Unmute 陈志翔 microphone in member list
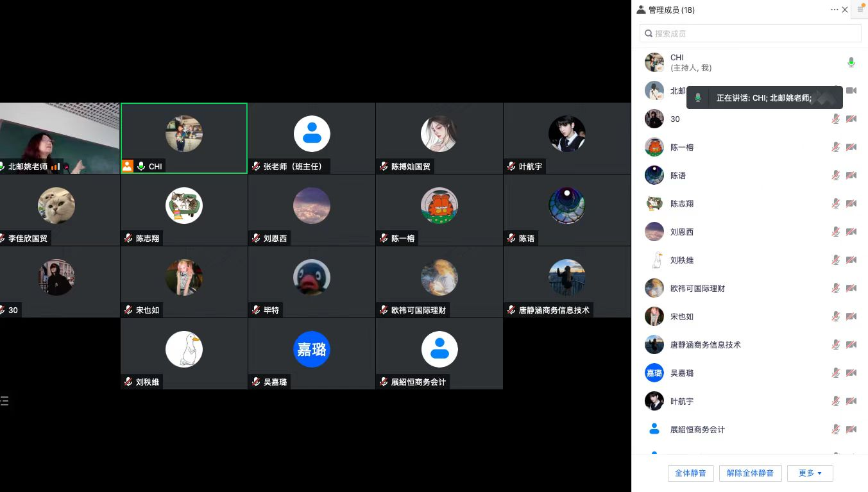Image resolution: width=868 pixels, height=492 pixels. pos(836,203)
